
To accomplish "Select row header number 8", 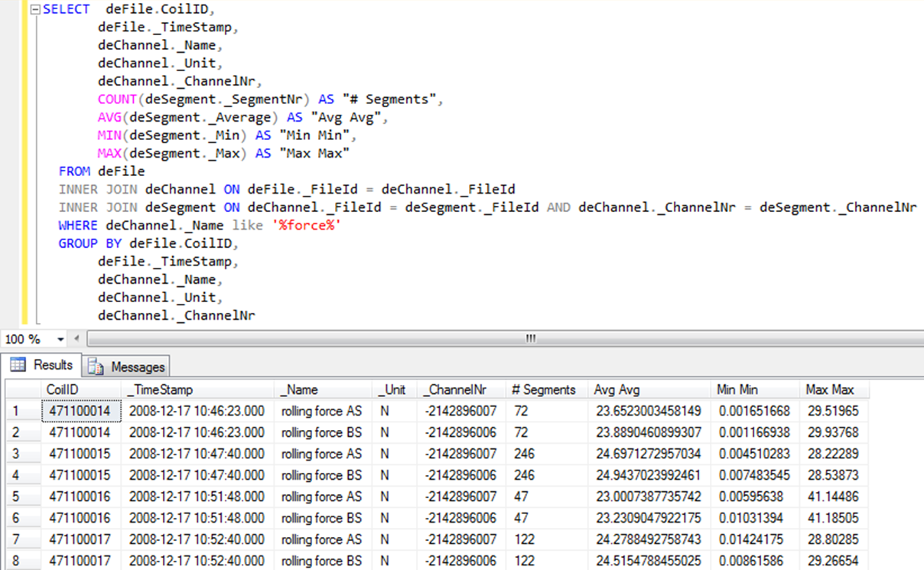I will tap(23, 561).
